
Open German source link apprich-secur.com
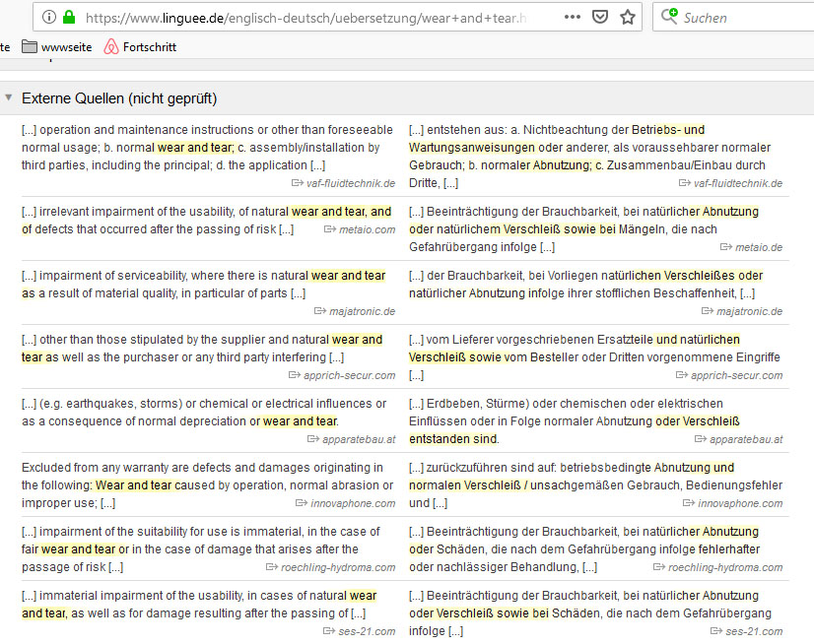pyautogui.click(x=736, y=375)
